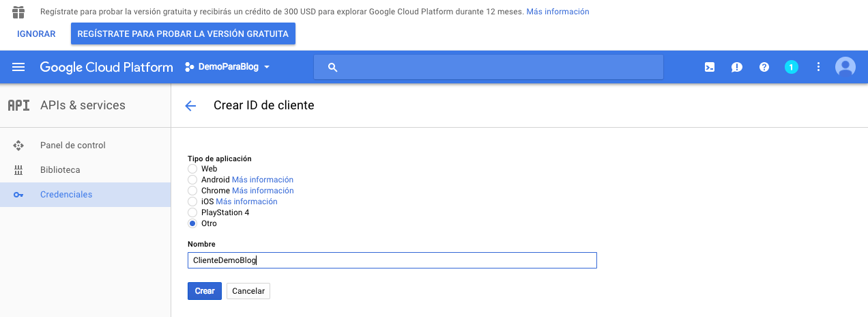
Task: Open the hamburger navigation menu
Action: click(x=18, y=67)
